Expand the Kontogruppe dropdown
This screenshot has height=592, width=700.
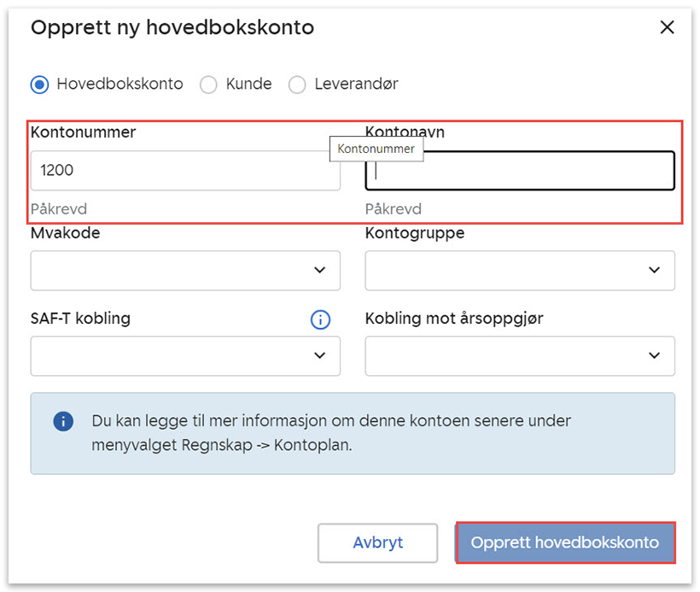pos(520,270)
